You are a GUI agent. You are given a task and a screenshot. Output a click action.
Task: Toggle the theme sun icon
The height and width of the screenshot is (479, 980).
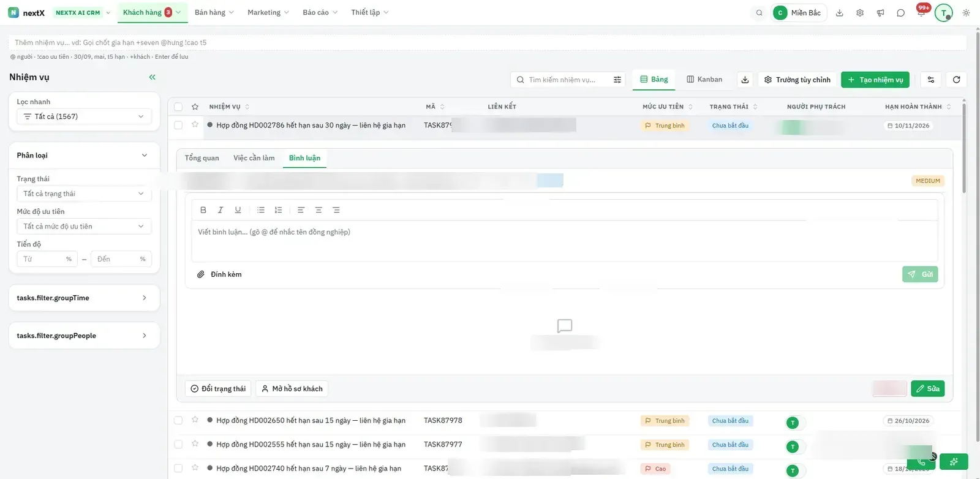click(966, 13)
